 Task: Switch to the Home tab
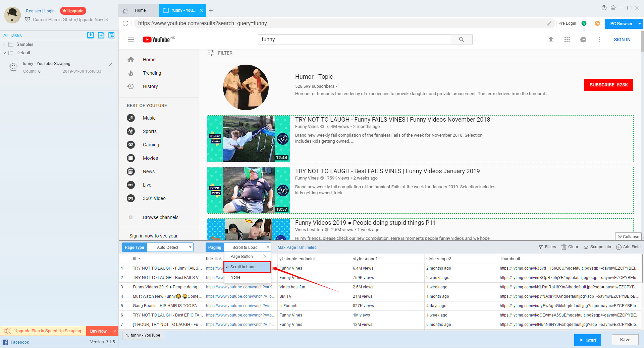[139, 10]
